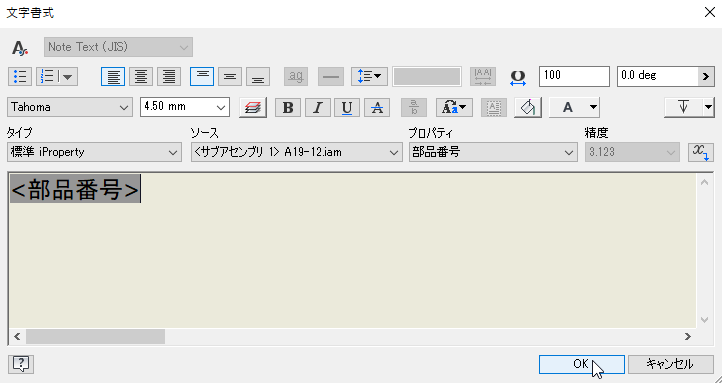Open the help button with question mark
Image resolution: width=722 pixels, height=383 pixels.
click(x=21, y=364)
